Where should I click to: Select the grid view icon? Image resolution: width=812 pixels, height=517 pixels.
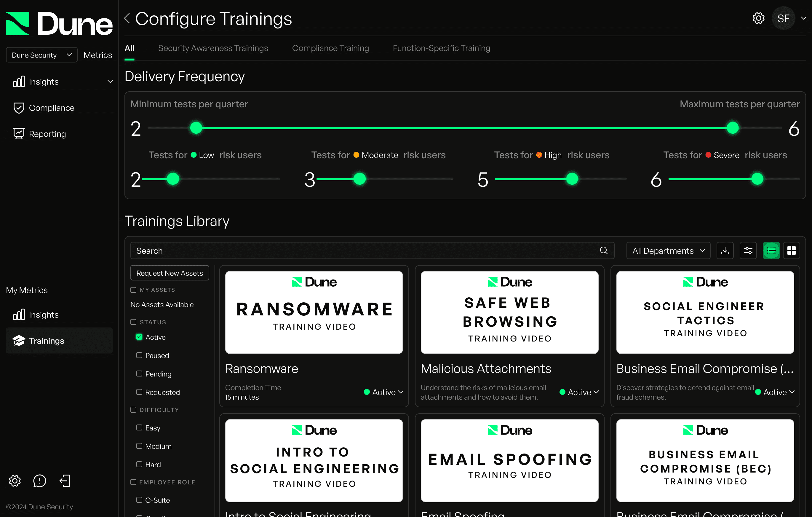[x=792, y=250]
